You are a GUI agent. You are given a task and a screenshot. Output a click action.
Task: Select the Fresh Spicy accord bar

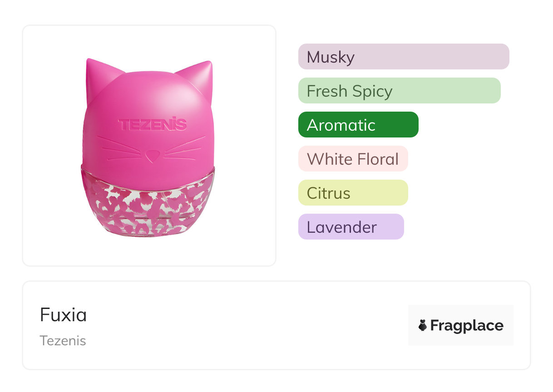click(x=399, y=91)
